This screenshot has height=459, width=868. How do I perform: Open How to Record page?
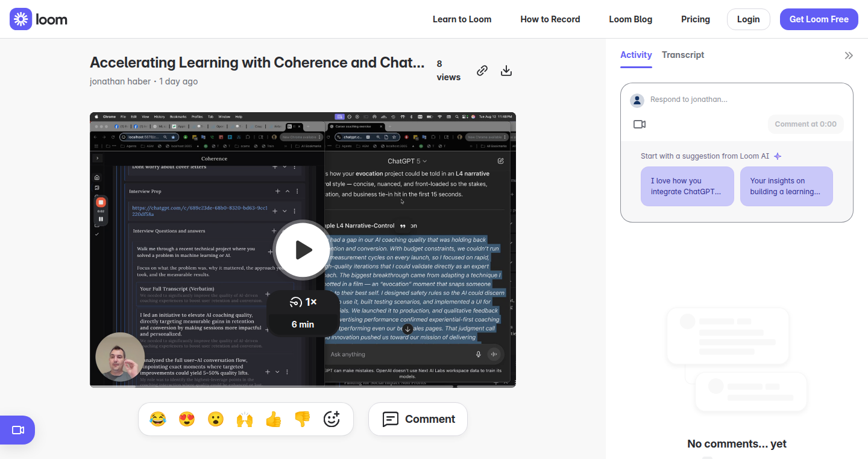point(550,19)
